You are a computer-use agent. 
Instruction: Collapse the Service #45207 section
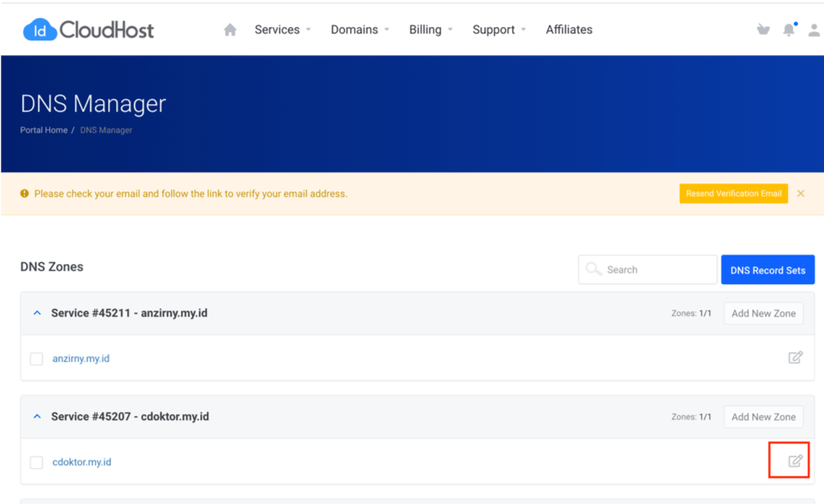37,416
